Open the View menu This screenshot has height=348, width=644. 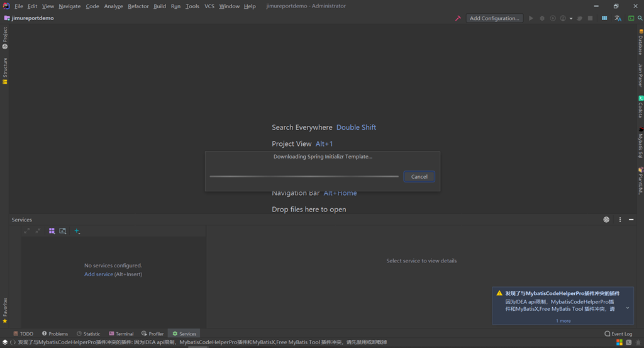click(x=48, y=6)
